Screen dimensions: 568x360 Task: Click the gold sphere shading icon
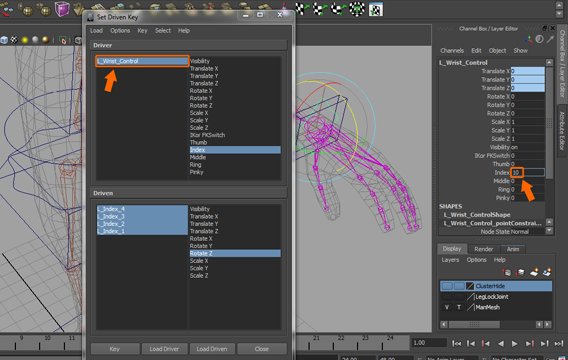coord(46,40)
